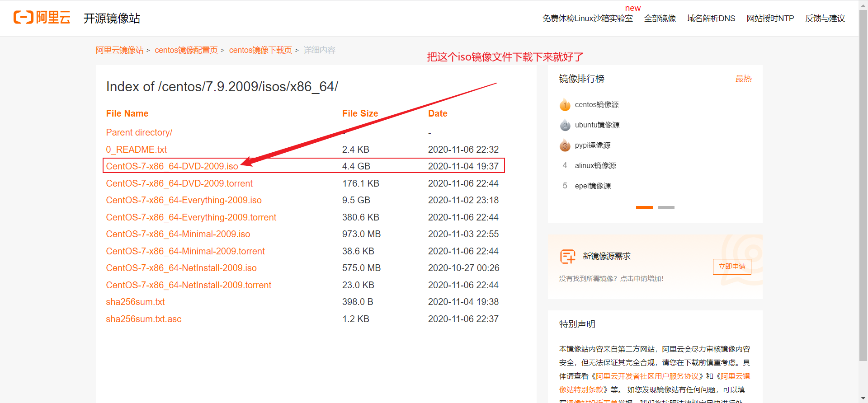Click the 973.0 MB file size cell

[361, 234]
